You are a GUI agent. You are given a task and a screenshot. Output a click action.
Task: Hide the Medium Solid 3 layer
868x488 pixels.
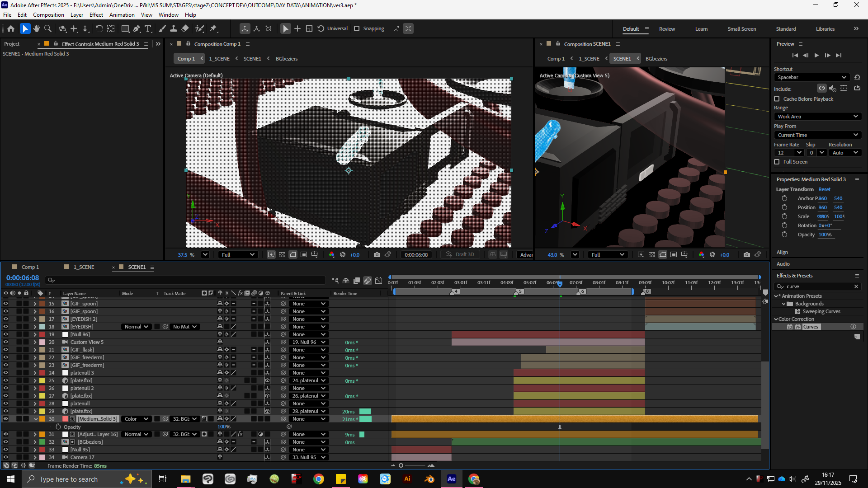6,419
